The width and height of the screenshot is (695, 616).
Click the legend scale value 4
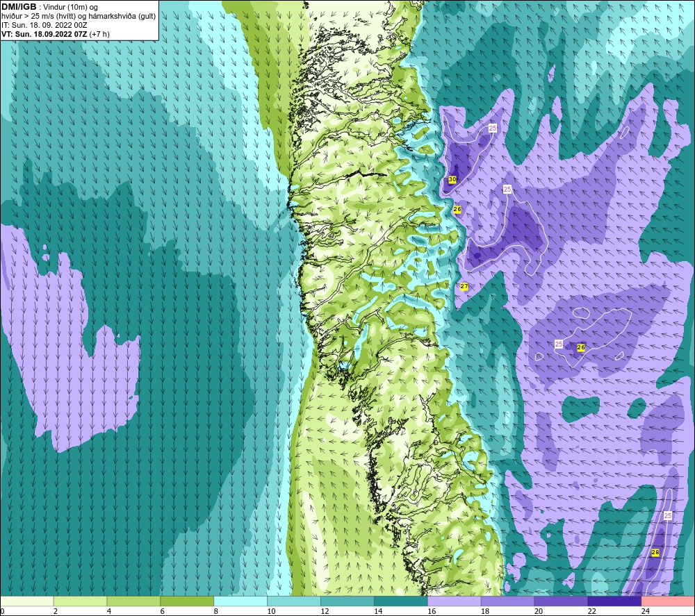(109, 611)
